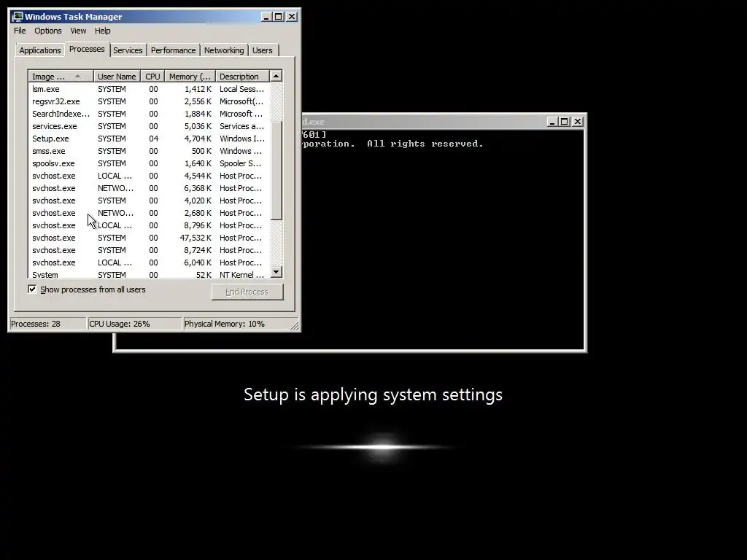Viewport: 747px width, 560px height.
Task: Go to the Networking tab
Action: click(x=224, y=50)
